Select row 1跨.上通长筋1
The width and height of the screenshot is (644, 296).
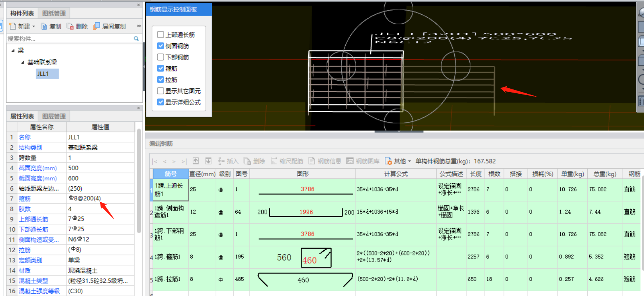click(170, 190)
